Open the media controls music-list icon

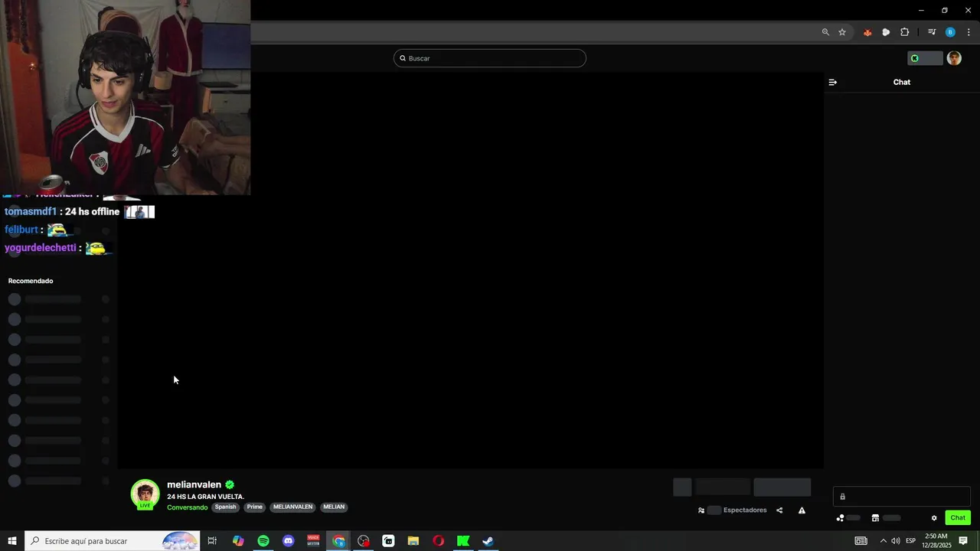coord(932,32)
